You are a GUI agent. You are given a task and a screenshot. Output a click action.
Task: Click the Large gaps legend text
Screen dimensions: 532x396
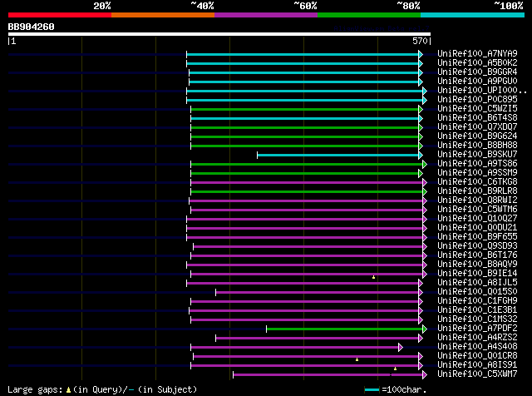[35, 389]
